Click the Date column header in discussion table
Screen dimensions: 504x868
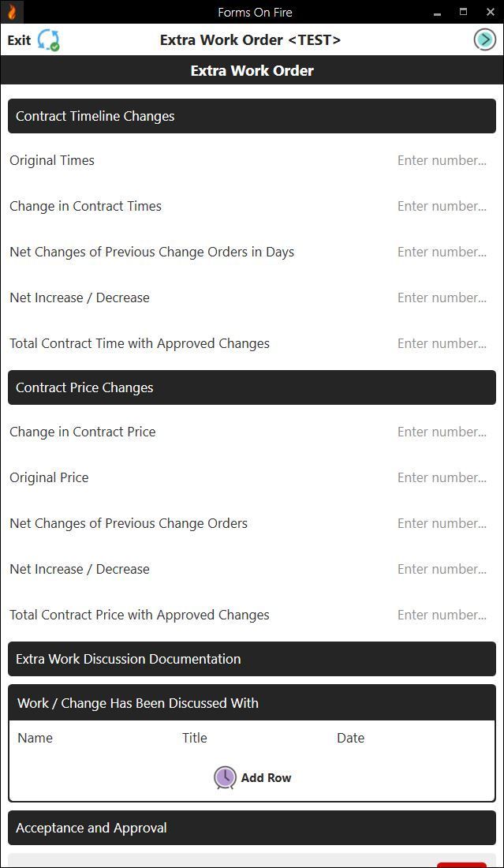[350, 738]
